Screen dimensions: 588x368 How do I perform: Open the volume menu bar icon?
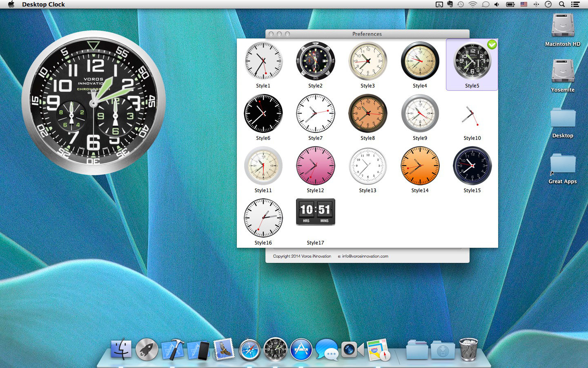[497, 4]
